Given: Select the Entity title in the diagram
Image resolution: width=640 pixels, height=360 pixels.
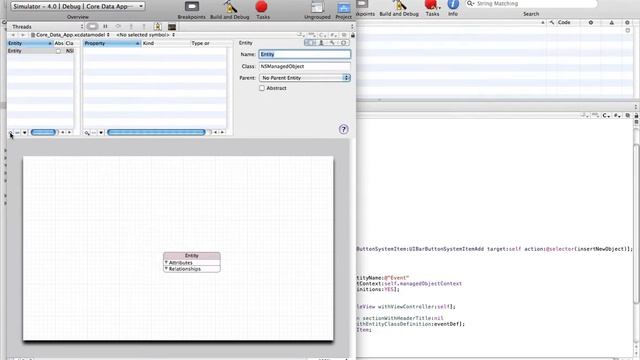Looking at the screenshot, I should 192,256.
